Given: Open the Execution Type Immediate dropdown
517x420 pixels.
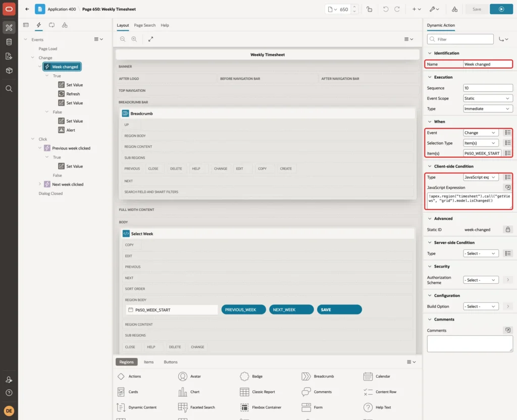Looking at the screenshot, I should point(488,109).
